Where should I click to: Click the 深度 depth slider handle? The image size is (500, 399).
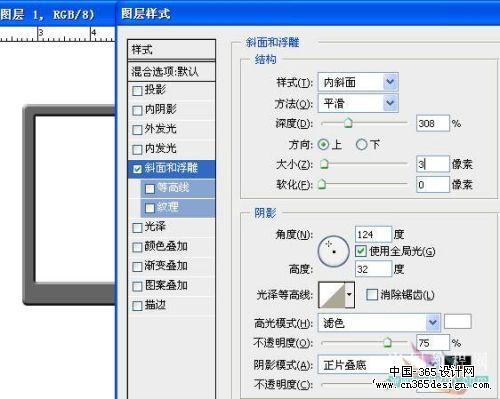coord(348,123)
